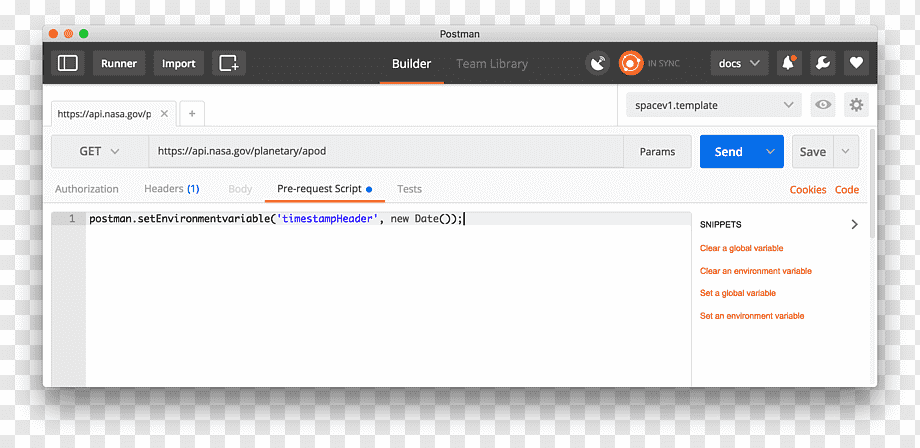920x448 pixels.
Task: Open the Tests tab
Action: (x=410, y=189)
